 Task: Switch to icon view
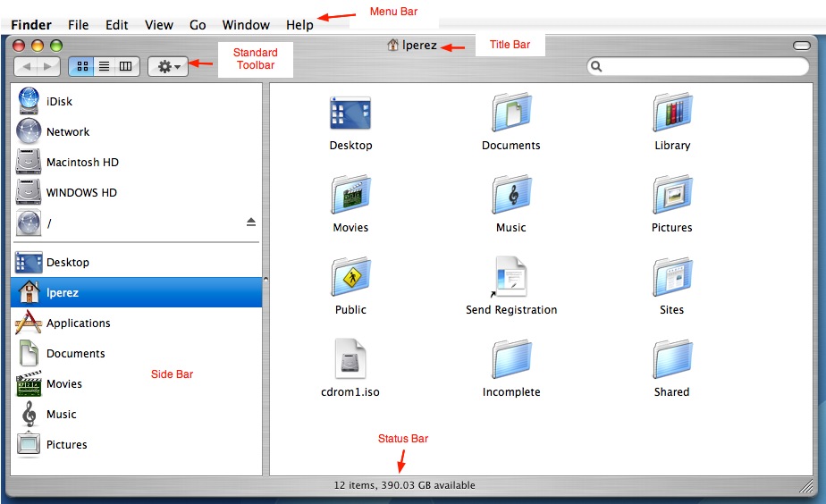pos(82,66)
